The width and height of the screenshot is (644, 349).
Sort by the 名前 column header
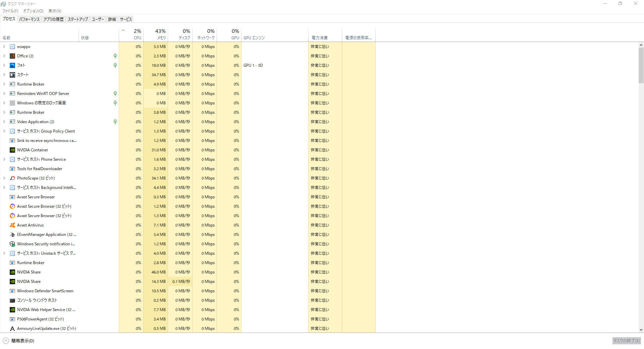(40, 35)
